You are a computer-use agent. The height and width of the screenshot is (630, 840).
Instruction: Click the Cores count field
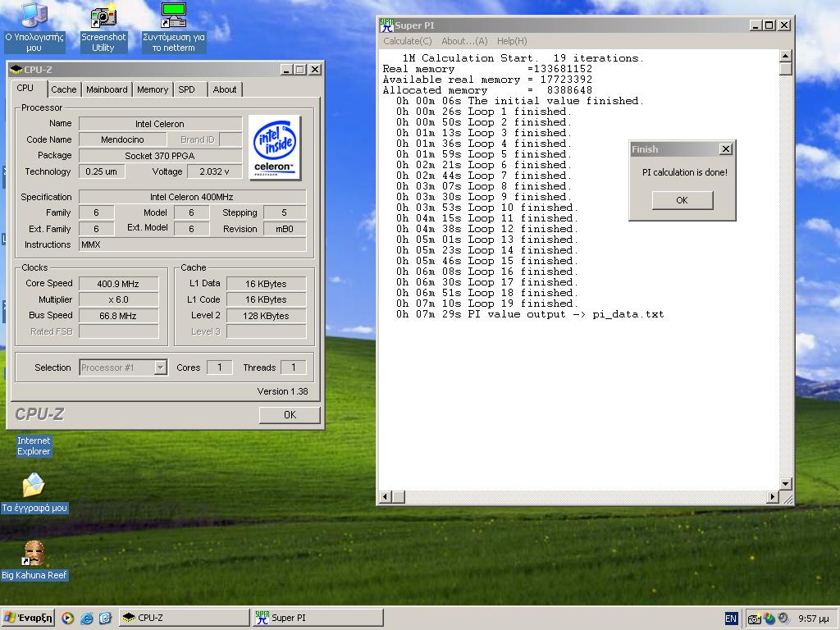[x=219, y=367]
